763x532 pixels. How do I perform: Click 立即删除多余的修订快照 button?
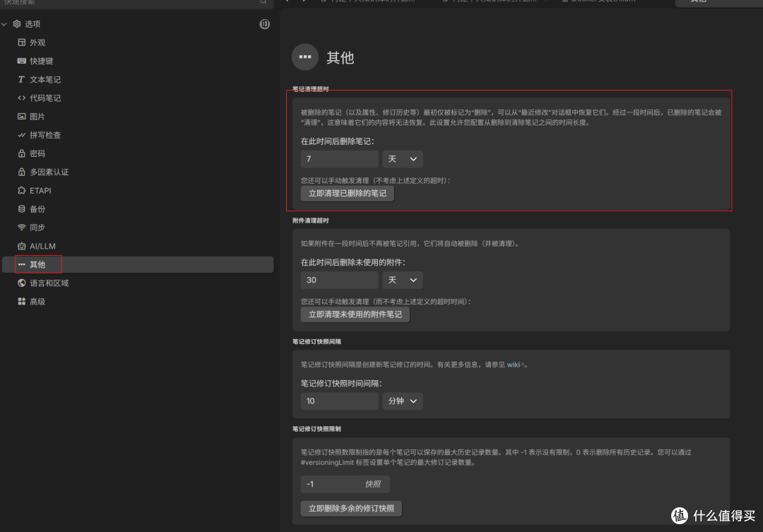pos(351,508)
